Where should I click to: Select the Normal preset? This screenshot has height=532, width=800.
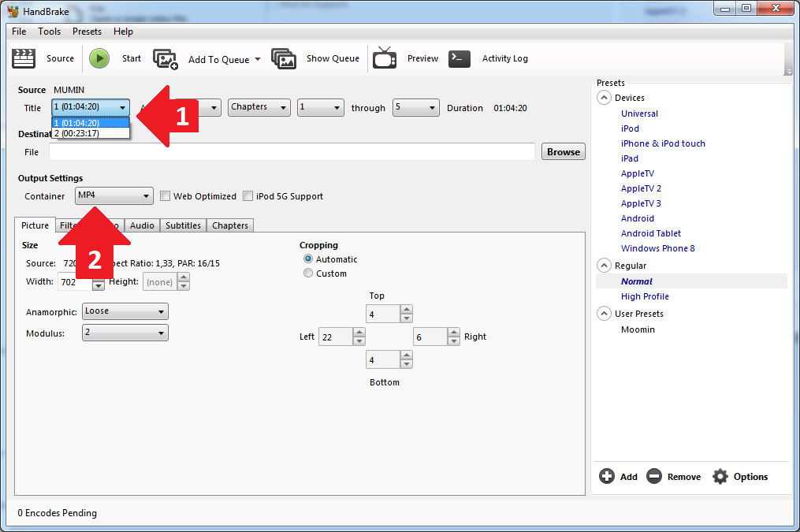(636, 281)
